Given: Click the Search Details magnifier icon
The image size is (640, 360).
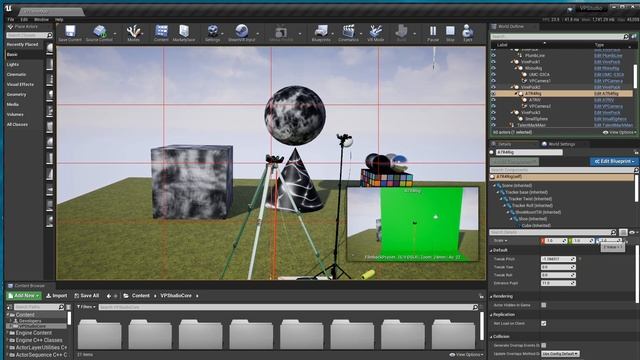Looking at the screenshot, I should pyautogui.click(x=613, y=232).
